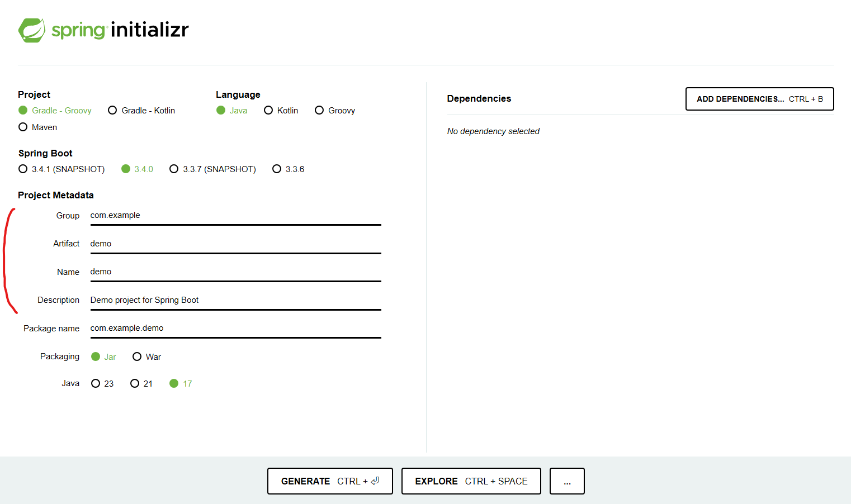Viewport: 851px width, 504px height.
Task: Select Gradle - Kotlin project type
Action: pyautogui.click(x=141, y=111)
